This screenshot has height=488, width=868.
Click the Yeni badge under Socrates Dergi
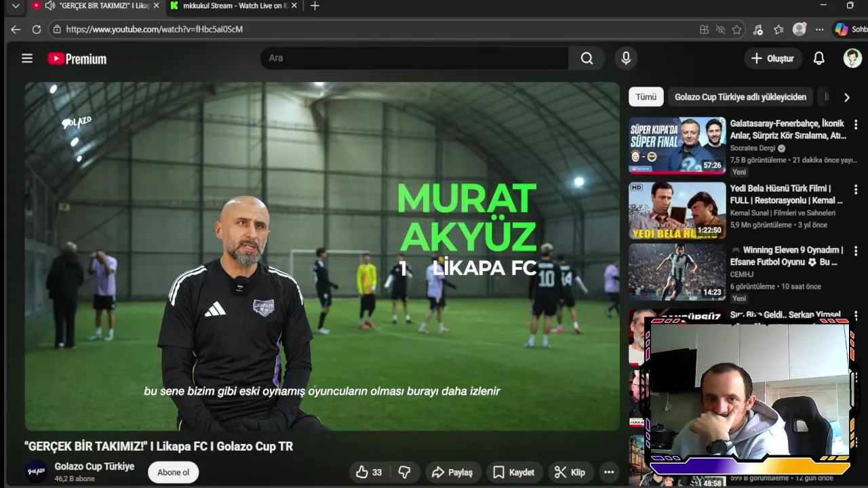739,172
